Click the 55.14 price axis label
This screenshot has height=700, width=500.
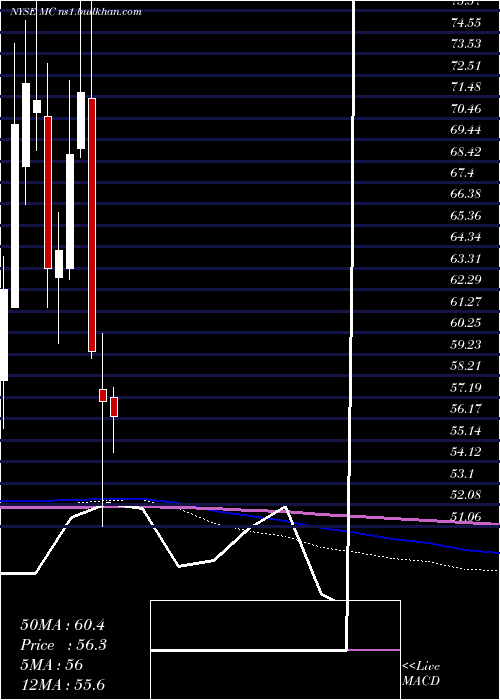(x=466, y=431)
